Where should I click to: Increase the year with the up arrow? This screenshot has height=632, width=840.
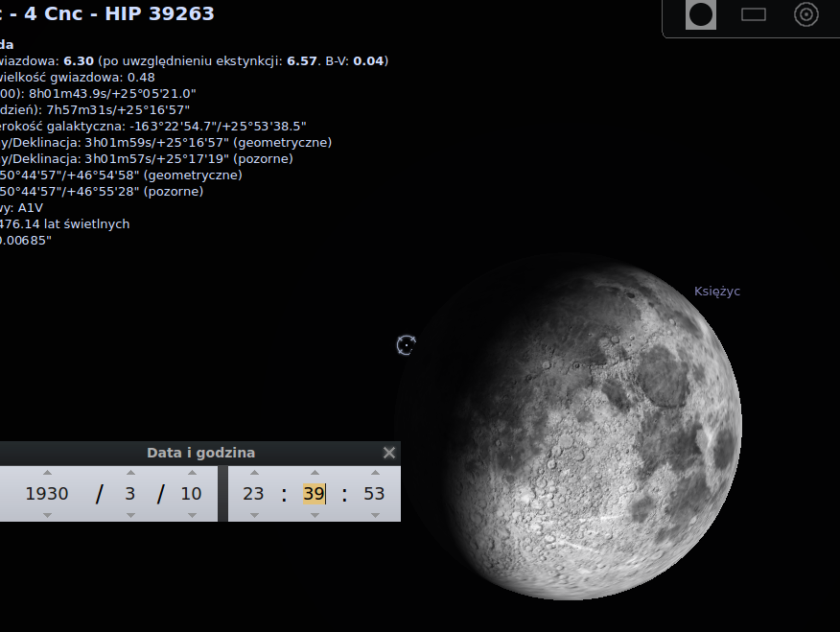pyautogui.click(x=47, y=473)
